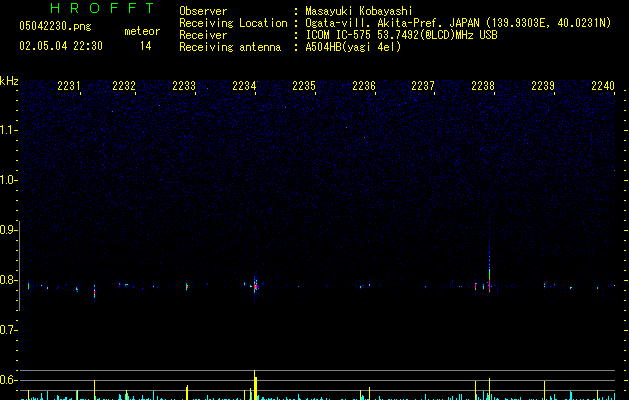Click the date stamp 02.05.04 22:30
The image size is (629, 400).
coord(61,46)
